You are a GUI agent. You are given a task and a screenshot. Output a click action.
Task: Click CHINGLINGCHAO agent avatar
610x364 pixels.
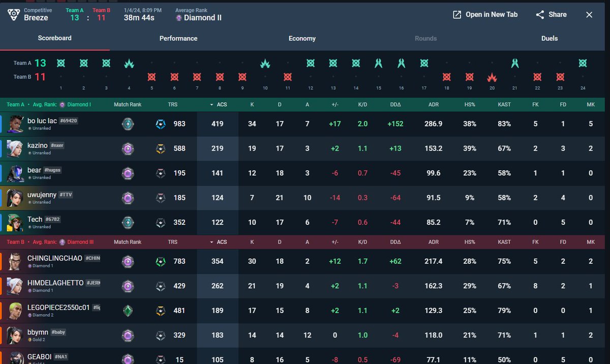click(14, 261)
